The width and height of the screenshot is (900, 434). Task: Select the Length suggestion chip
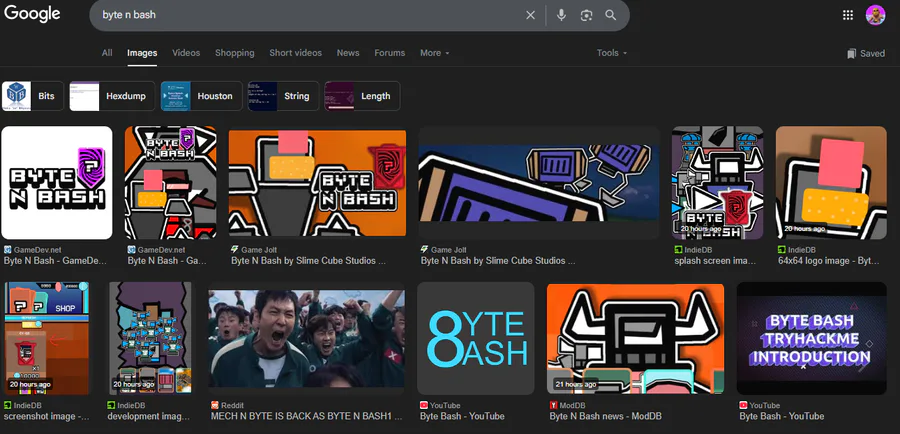click(362, 96)
